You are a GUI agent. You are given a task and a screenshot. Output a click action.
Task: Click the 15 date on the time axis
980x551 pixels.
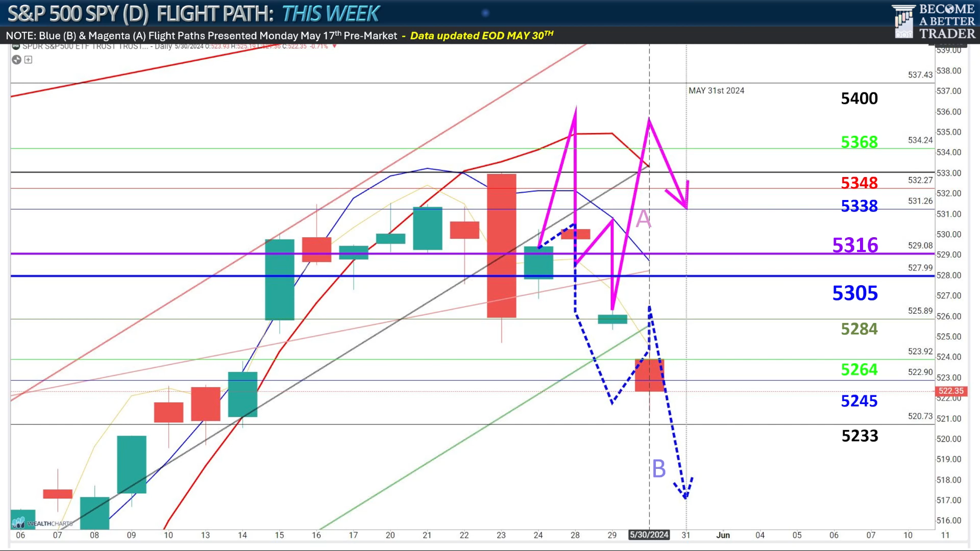(x=279, y=535)
